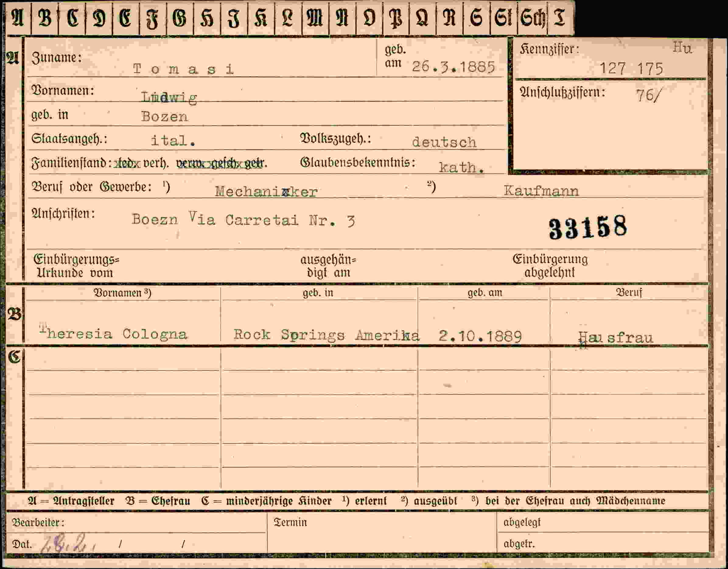Click the religion value kath.
The width and height of the screenshot is (728, 569).
[462, 168]
